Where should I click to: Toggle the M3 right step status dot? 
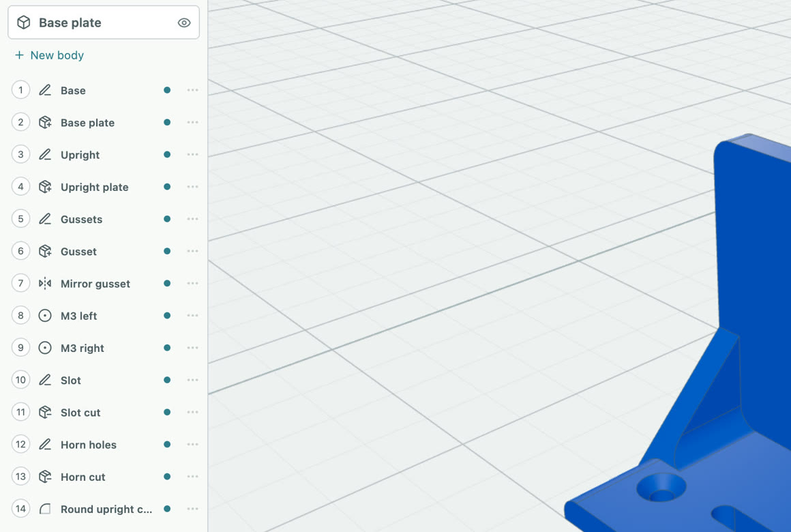pyautogui.click(x=167, y=348)
